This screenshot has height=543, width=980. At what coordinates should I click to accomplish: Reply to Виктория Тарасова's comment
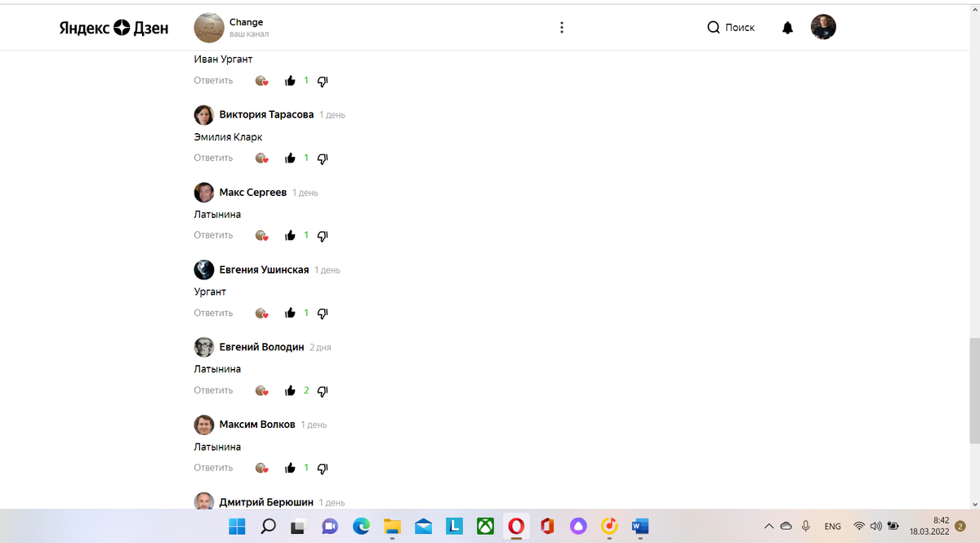(213, 158)
